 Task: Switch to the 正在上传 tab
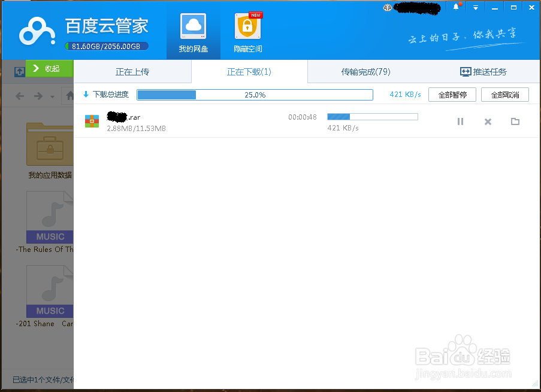(x=132, y=72)
